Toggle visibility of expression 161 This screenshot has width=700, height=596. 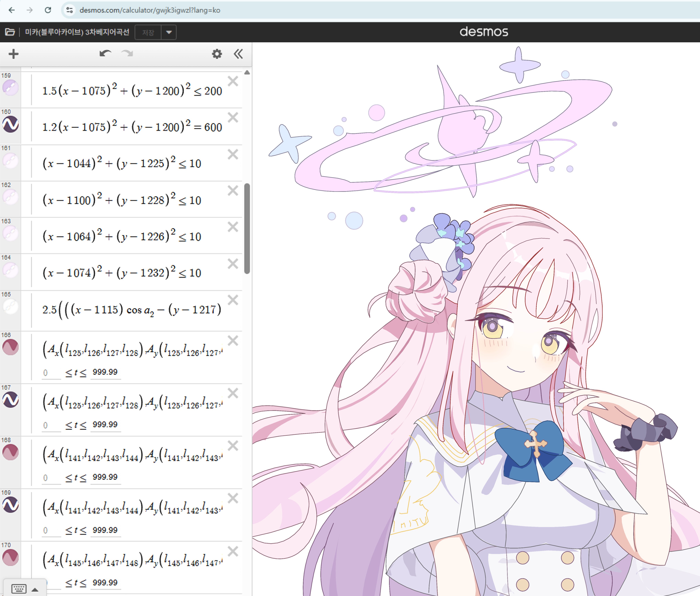[10, 161]
